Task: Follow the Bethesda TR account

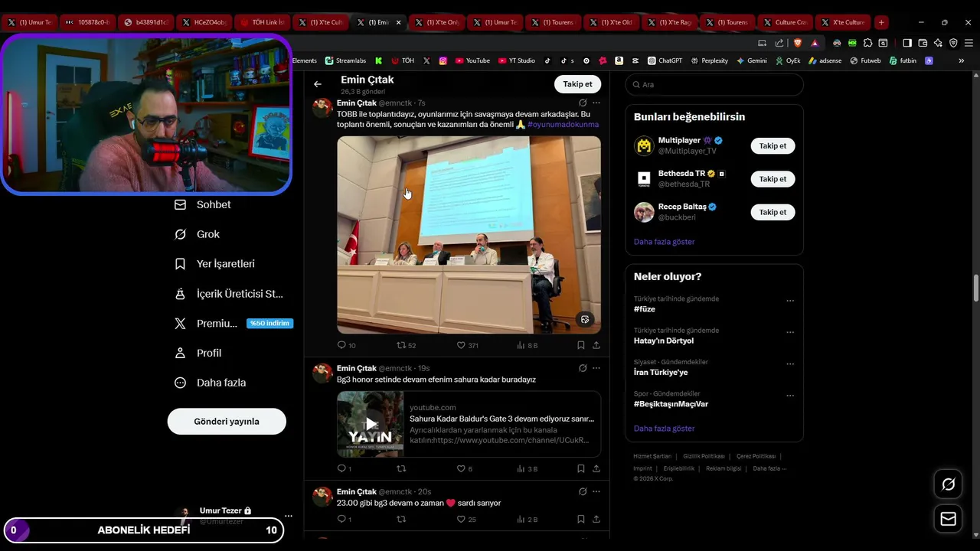Action: click(x=773, y=179)
